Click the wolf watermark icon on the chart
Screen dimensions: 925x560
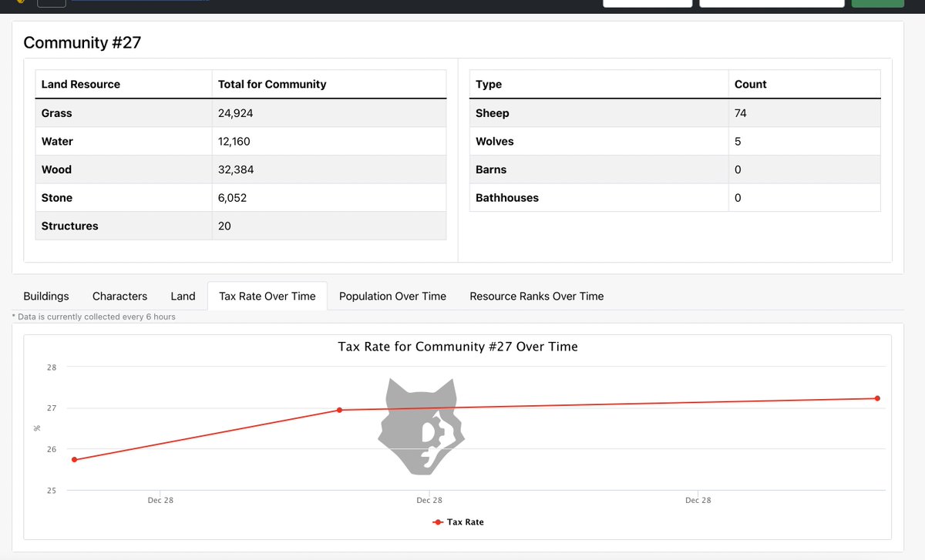422,426
